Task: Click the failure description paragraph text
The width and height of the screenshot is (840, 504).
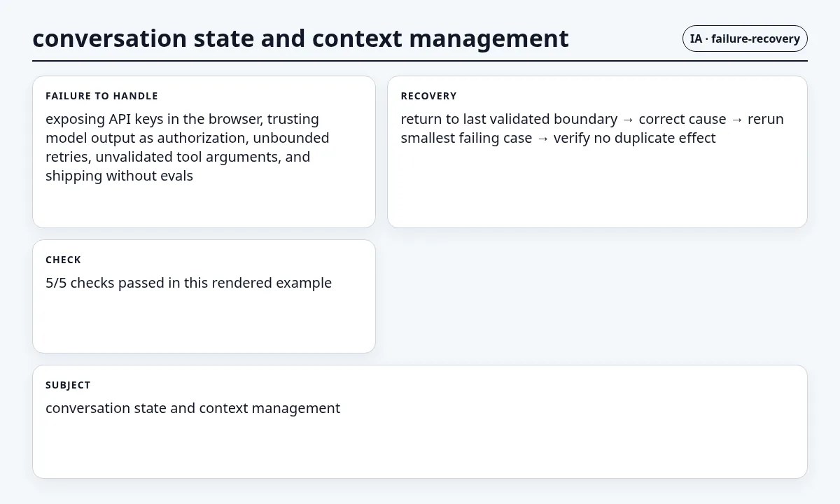Action: 188,147
